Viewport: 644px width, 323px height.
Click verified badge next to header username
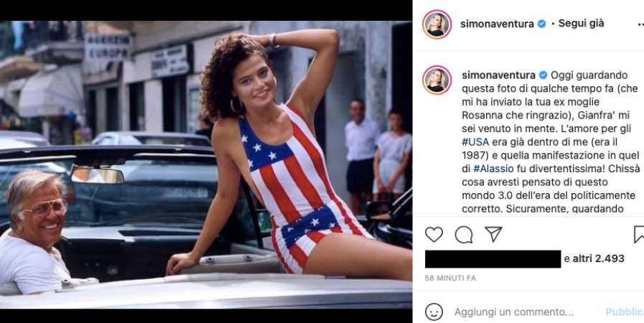coord(542,24)
